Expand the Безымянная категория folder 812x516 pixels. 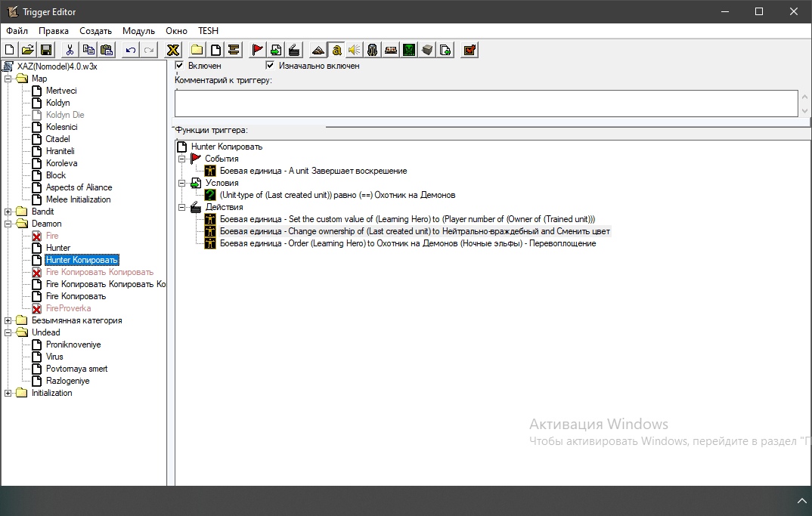click(x=8, y=320)
